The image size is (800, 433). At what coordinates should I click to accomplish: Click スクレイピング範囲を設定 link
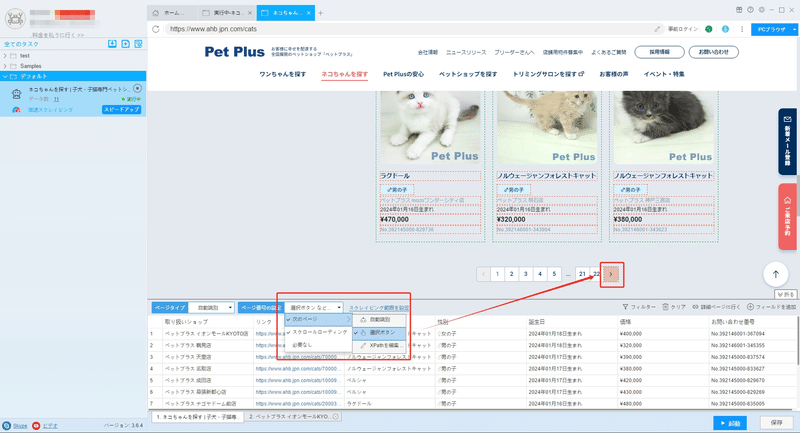tap(379, 308)
